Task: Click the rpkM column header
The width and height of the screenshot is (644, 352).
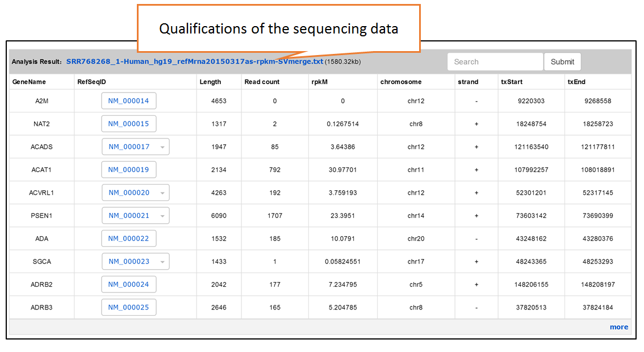Action: coord(320,82)
